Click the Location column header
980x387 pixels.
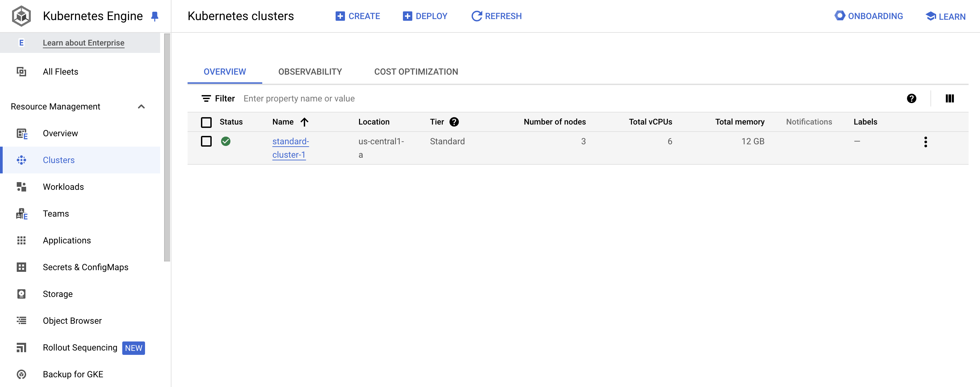[373, 122]
